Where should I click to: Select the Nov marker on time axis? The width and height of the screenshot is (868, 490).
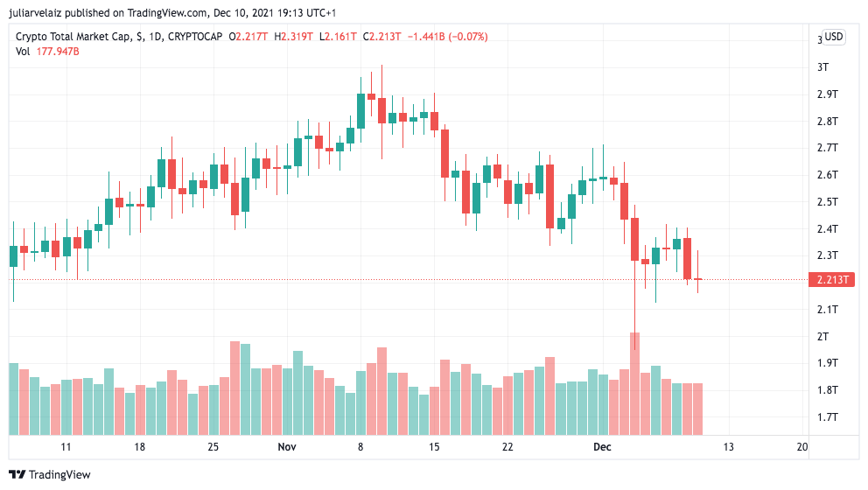(x=287, y=447)
